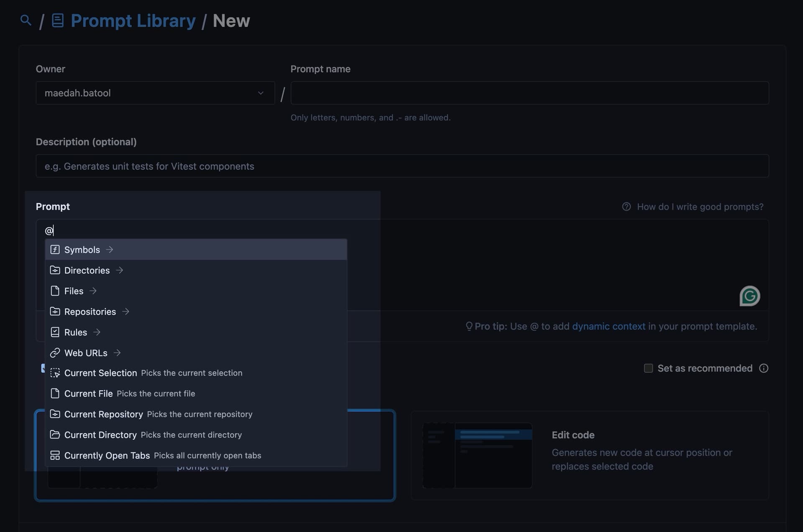Click the lightbulb Pro tip icon
The width and height of the screenshot is (803, 532).
(469, 326)
